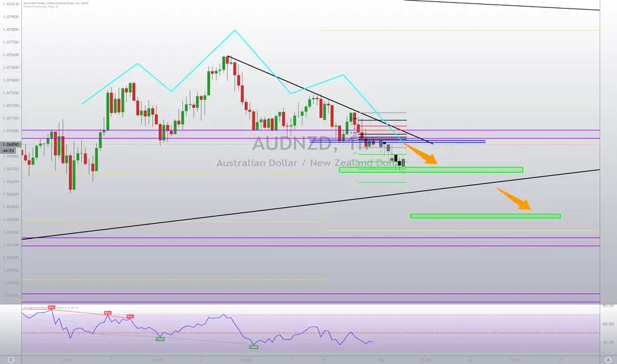Click the 1.06700 price scale label
Image resolution: width=617 pixels, height=364 pixels.
click(11, 169)
